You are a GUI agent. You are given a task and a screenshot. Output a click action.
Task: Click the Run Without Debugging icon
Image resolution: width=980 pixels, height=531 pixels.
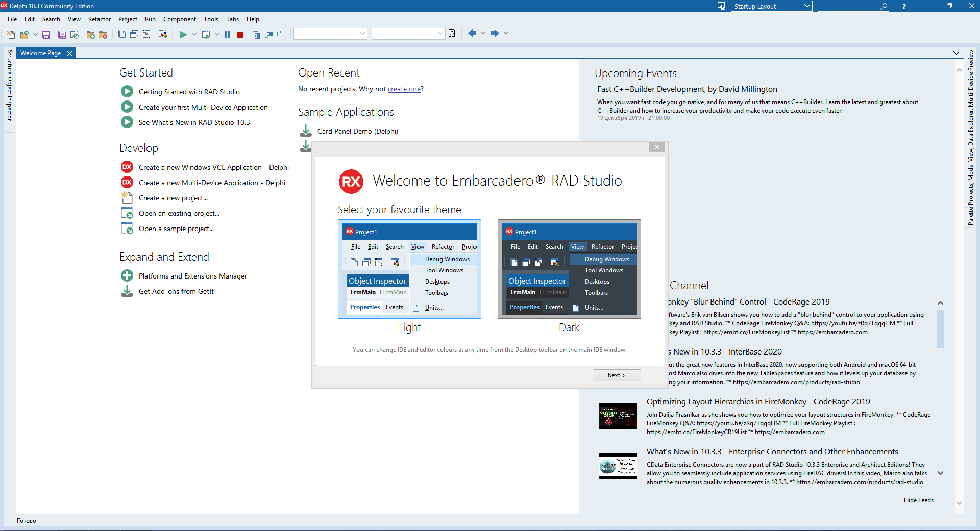tap(206, 34)
